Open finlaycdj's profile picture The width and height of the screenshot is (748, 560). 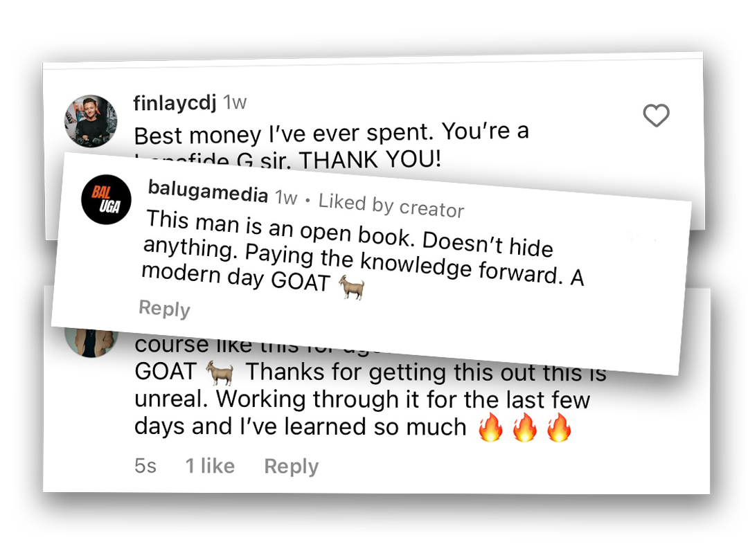click(91, 121)
